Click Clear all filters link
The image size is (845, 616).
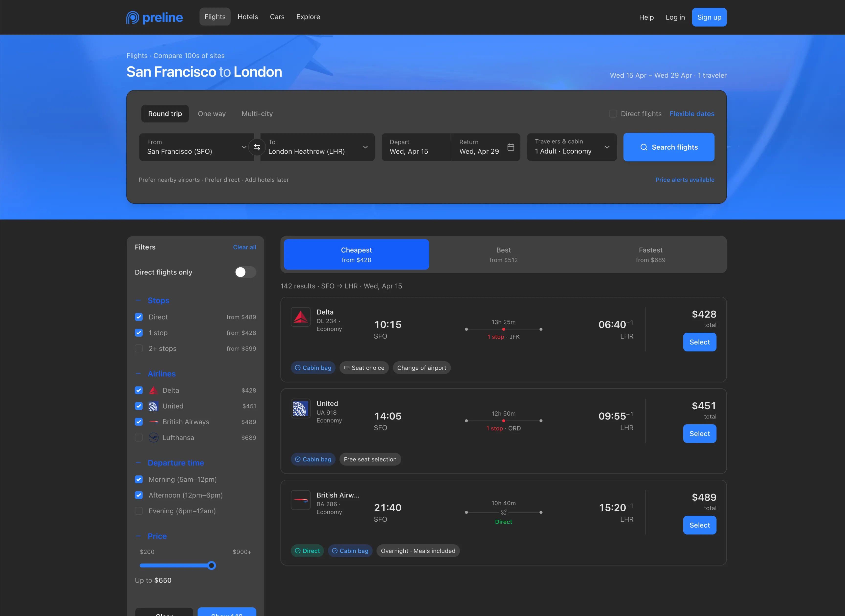coord(245,247)
